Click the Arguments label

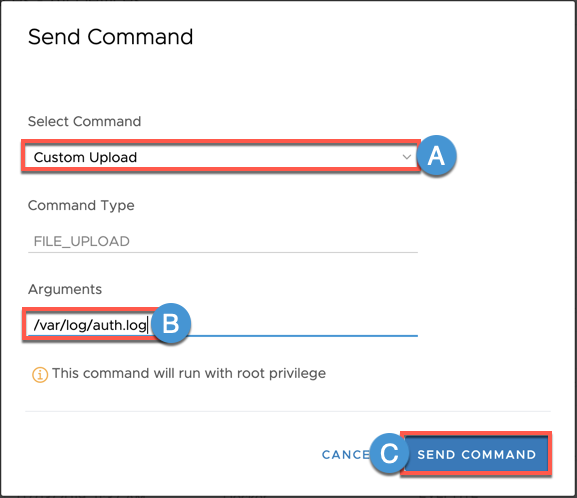point(65,289)
